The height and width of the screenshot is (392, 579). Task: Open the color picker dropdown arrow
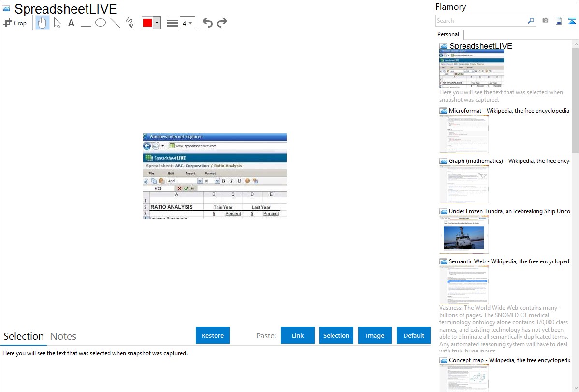[157, 23]
